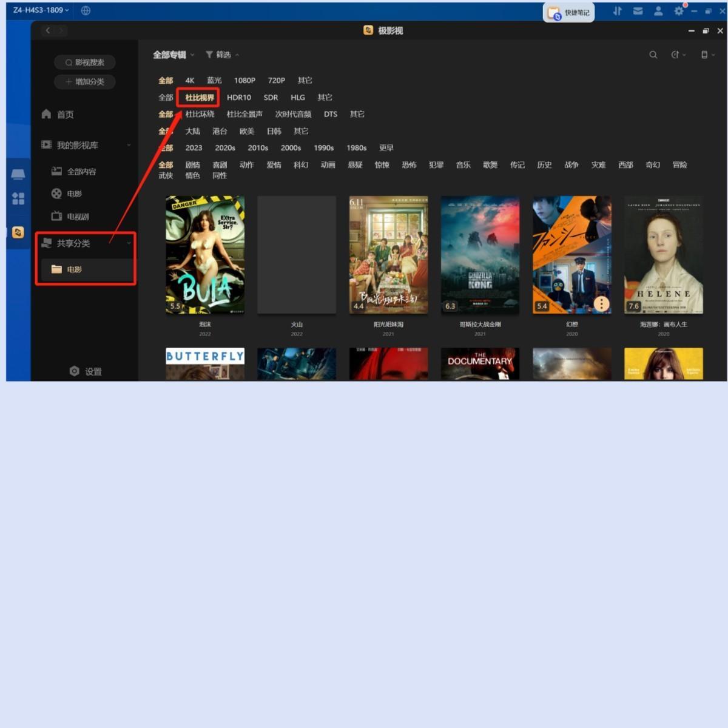The image size is (728, 728).
Task: Open the 快捷笔记 quick note widget
Action: pyautogui.click(x=568, y=12)
